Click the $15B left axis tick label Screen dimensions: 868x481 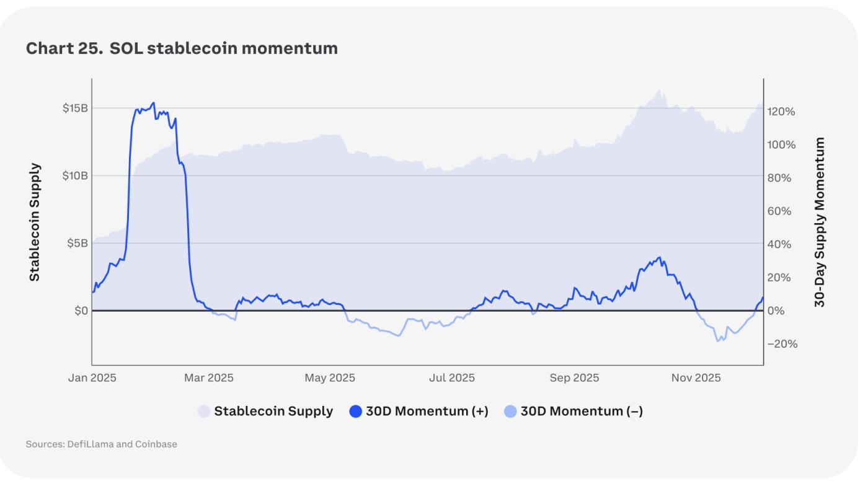[76, 108]
